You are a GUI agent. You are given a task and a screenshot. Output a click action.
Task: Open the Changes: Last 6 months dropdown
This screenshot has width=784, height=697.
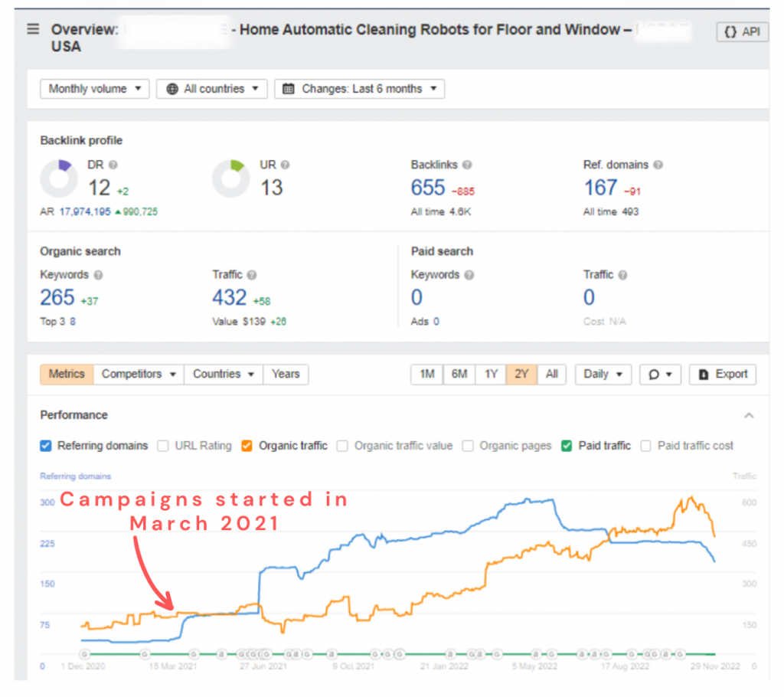click(x=359, y=89)
